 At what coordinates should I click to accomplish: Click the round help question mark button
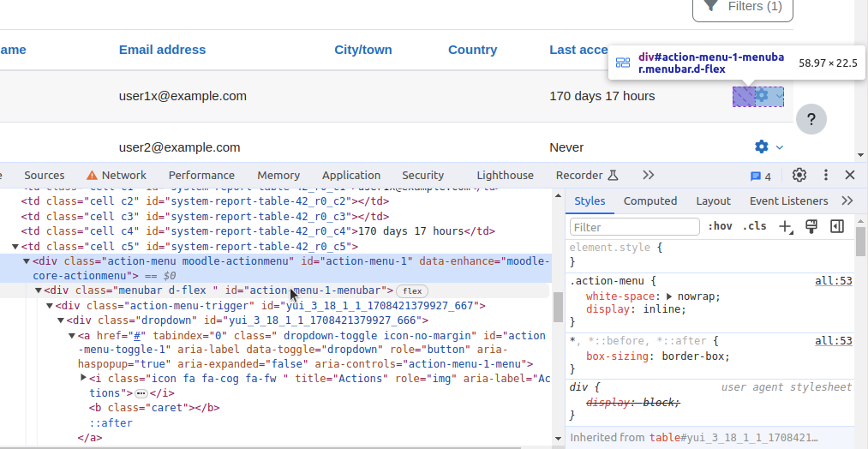[811, 119]
